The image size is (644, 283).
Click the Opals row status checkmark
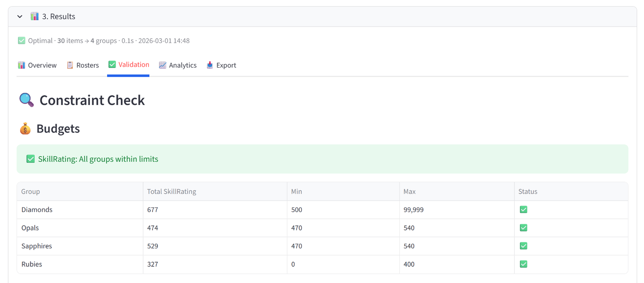[523, 228]
